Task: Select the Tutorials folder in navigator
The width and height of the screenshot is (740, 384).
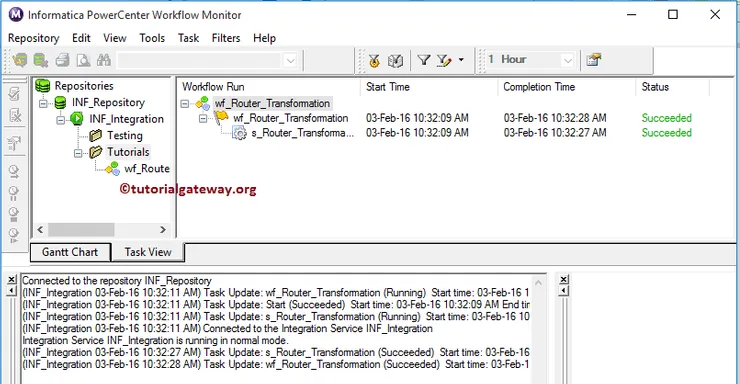Action: point(128,152)
